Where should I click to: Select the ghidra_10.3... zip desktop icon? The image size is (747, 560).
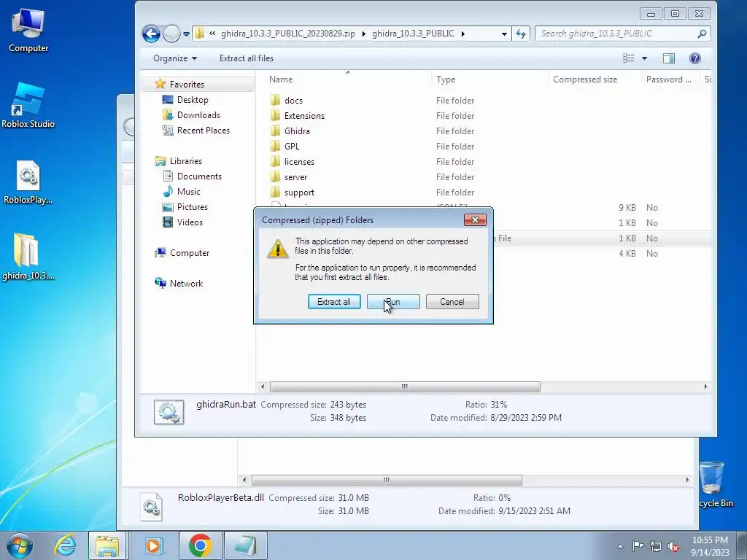(28, 257)
